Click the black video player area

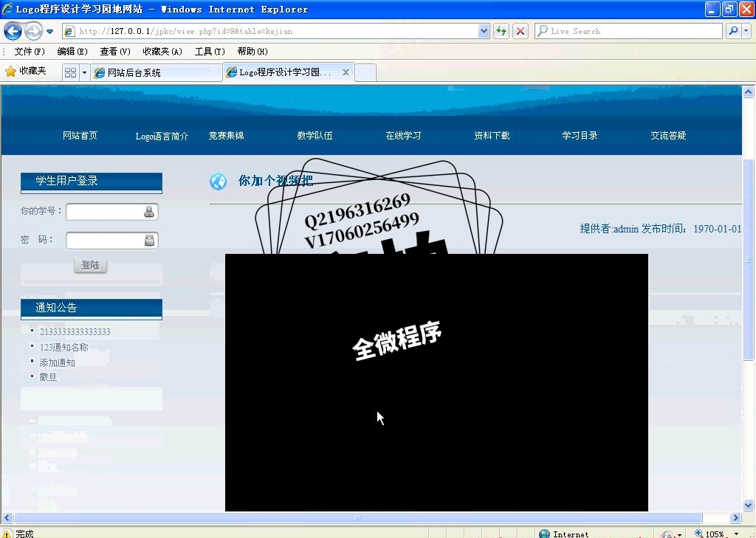[436, 382]
